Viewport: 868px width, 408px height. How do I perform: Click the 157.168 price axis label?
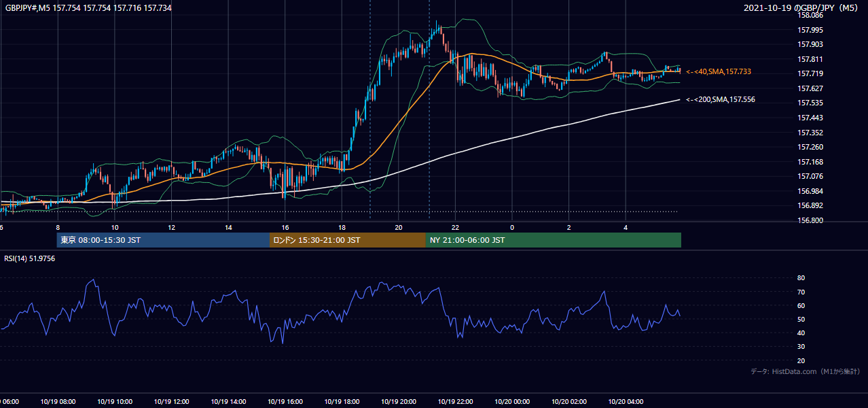coord(811,162)
